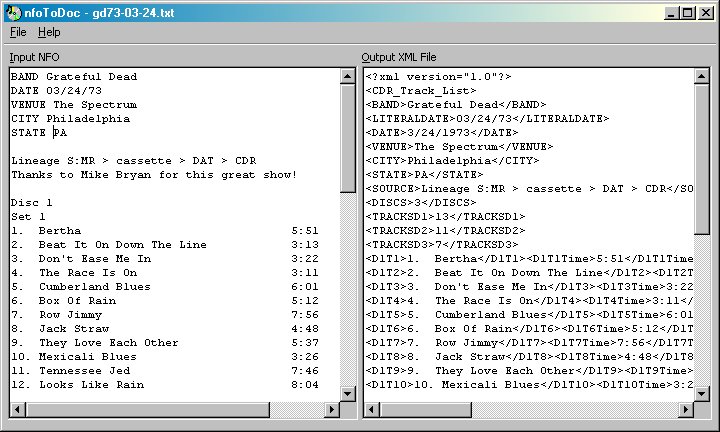Click the <TRACKSD1>13 output line

[x=445, y=217]
